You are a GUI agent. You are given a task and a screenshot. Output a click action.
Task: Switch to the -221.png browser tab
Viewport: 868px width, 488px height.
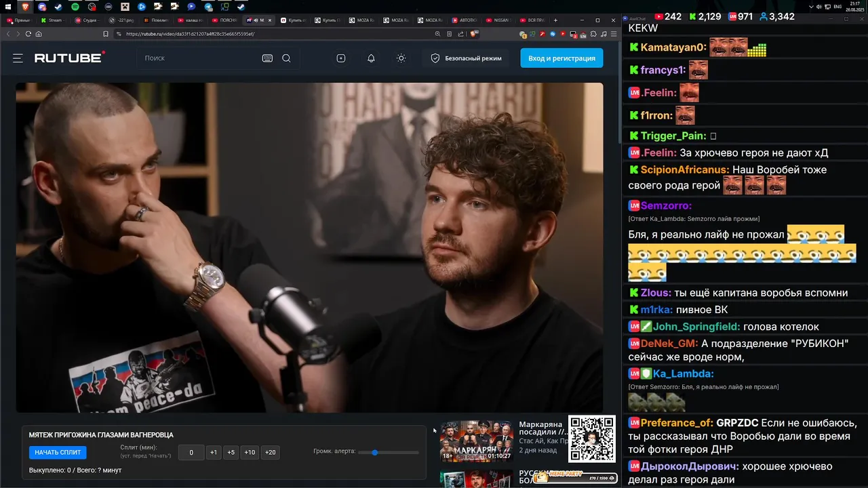pos(122,20)
